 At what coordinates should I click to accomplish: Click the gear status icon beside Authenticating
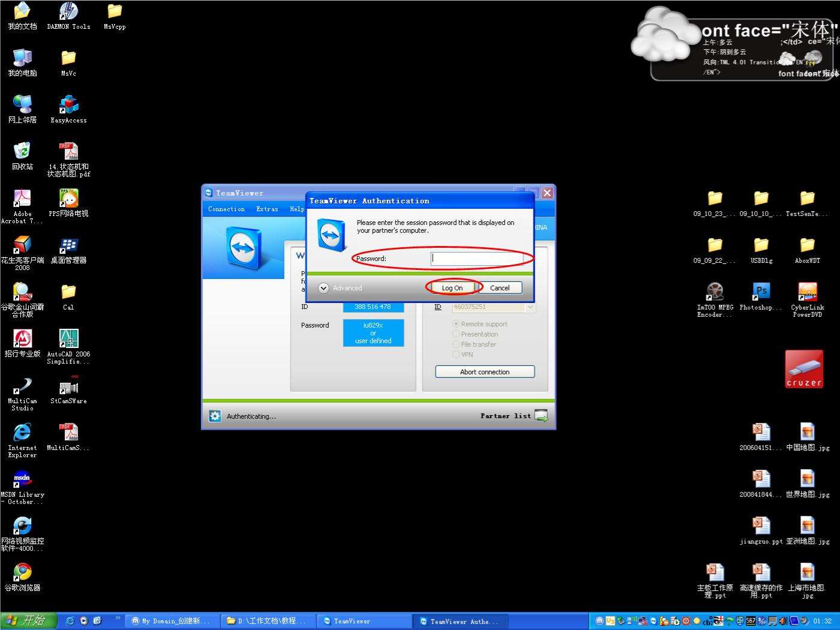[x=215, y=416]
